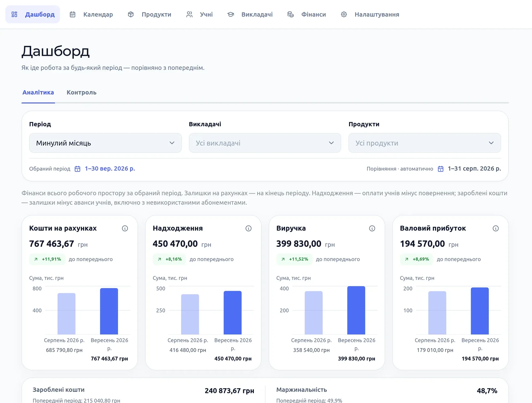
Task: Open Налаштування in the top navigation
Action: tap(370, 14)
